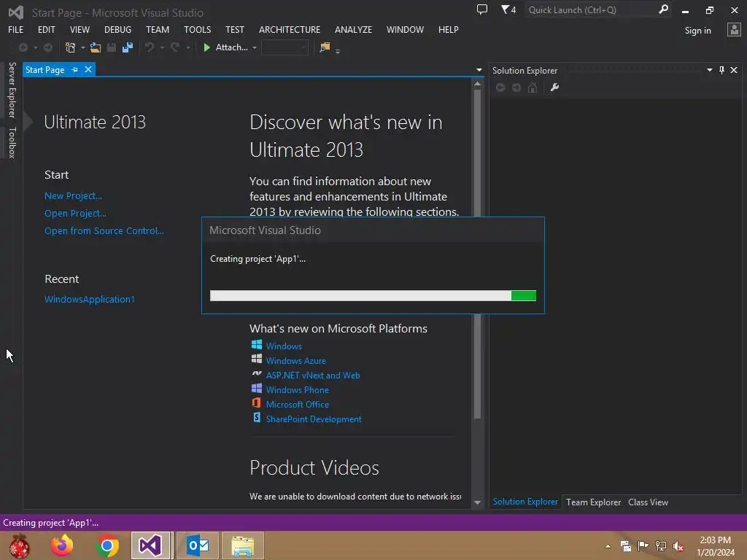Switch to the Team Explorer tab
The image size is (747, 560).
593,502
